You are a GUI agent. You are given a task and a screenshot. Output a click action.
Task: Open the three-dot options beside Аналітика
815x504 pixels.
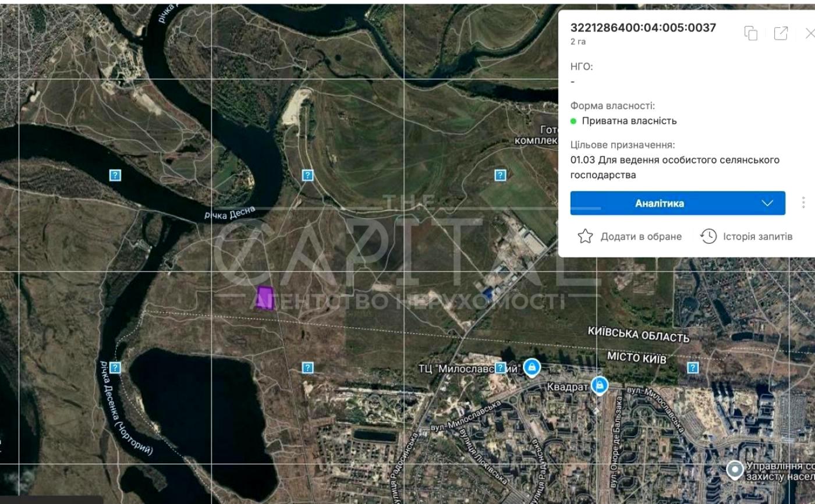click(803, 203)
